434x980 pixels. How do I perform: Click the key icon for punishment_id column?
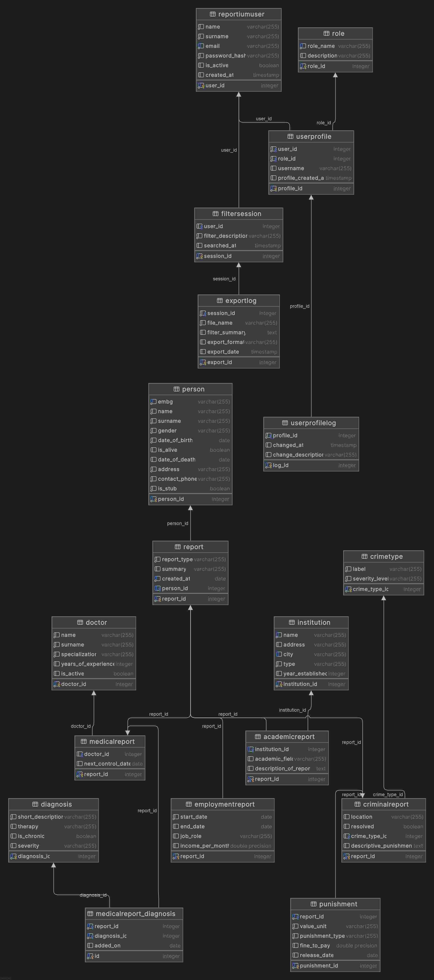pos(296,966)
